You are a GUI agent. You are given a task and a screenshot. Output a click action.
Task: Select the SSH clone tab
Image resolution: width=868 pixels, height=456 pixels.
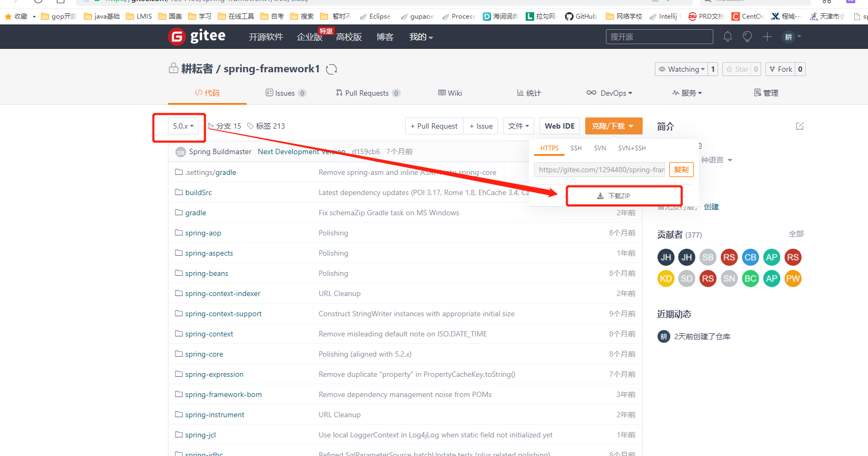(576, 148)
